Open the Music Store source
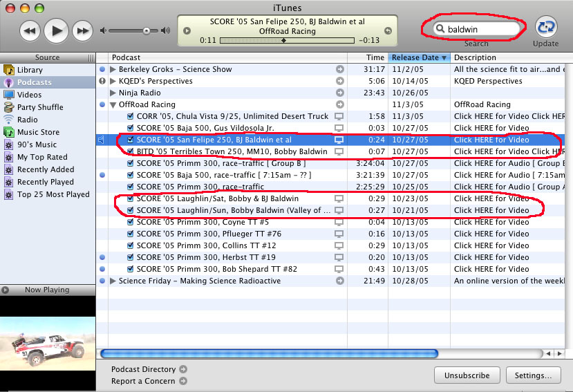The width and height of the screenshot is (573, 392). [48, 132]
